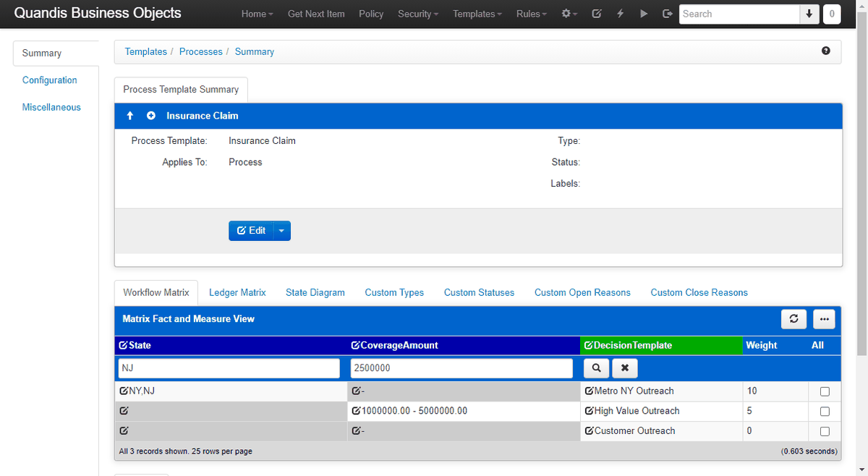
Task: Open the Custom Types tab
Action: tap(394, 292)
